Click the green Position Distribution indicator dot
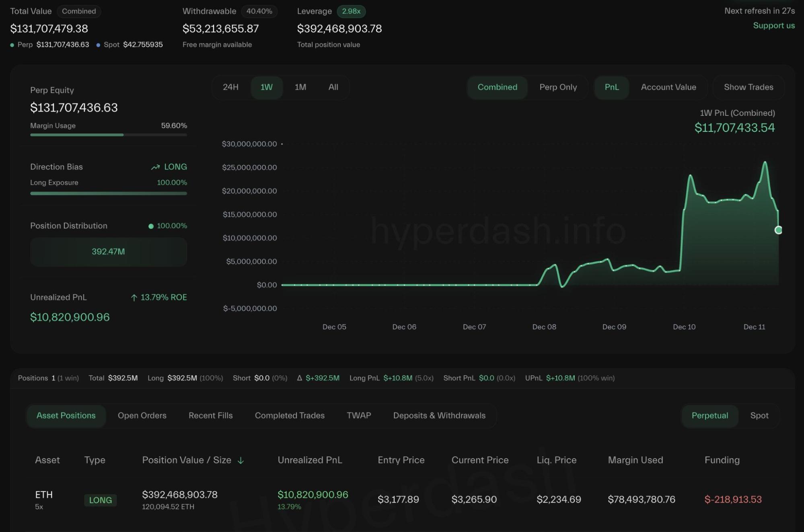The width and height of the screenshot is (804, 532). (x=151, y=226)
